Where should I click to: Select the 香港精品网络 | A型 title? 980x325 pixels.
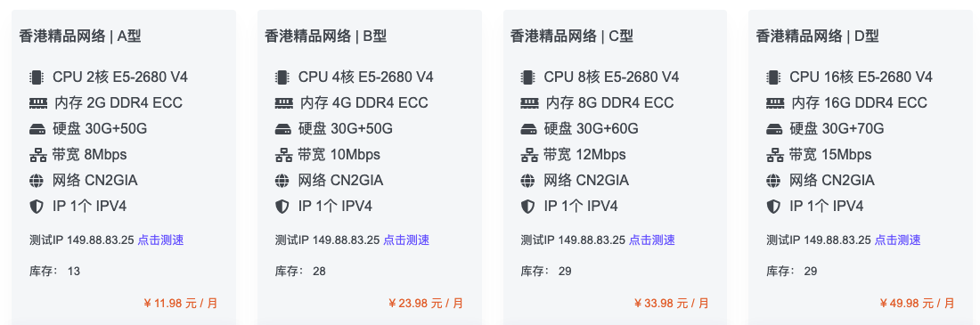[x=80, y=37]
